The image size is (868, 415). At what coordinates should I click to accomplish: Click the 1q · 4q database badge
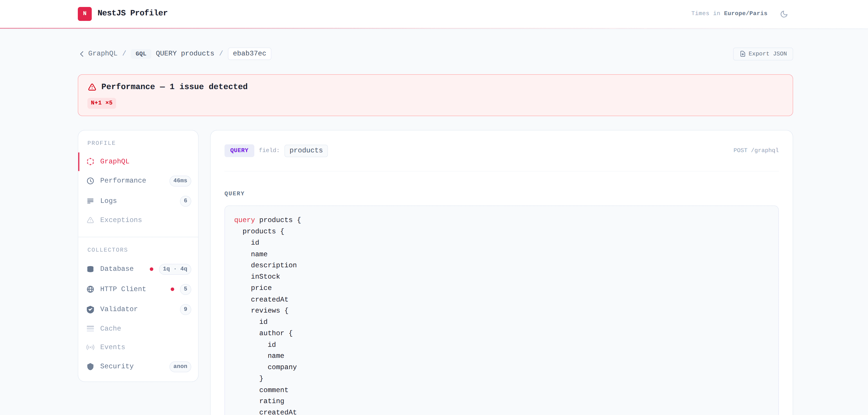tap(175, 269)
